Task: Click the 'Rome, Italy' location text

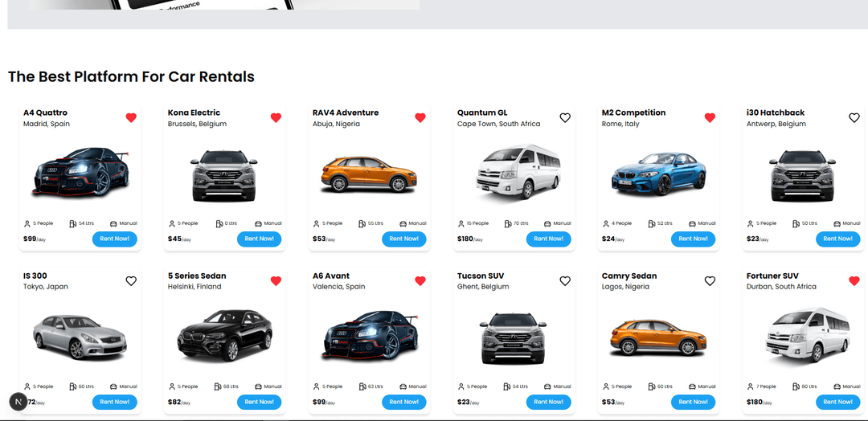Action: click(x=620, y=124)
